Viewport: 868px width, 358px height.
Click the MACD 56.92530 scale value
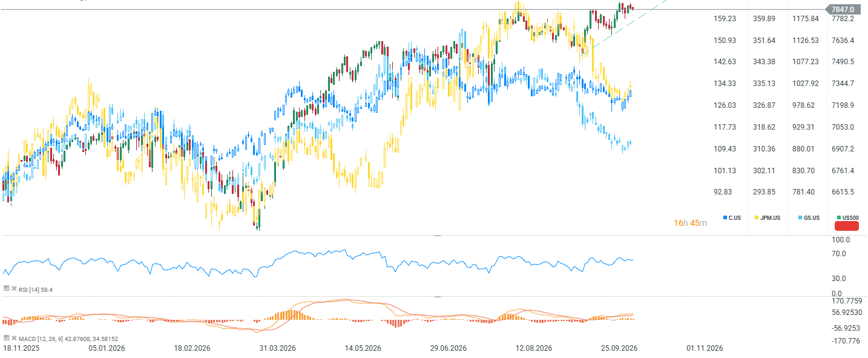coord(847,313)
